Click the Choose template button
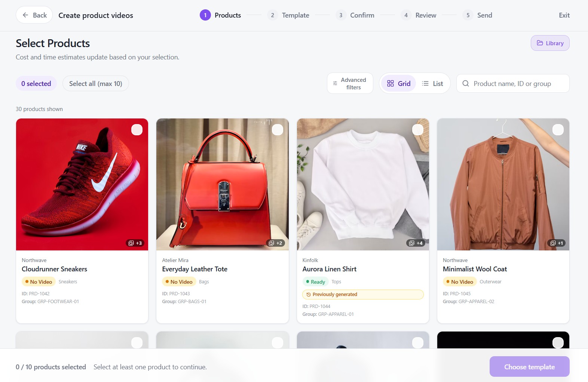The image size is (588, 382). [x=529, y=367]
